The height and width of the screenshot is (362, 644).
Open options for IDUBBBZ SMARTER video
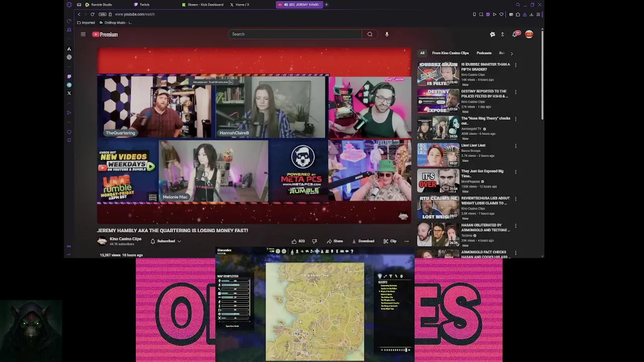pos(516,65)
